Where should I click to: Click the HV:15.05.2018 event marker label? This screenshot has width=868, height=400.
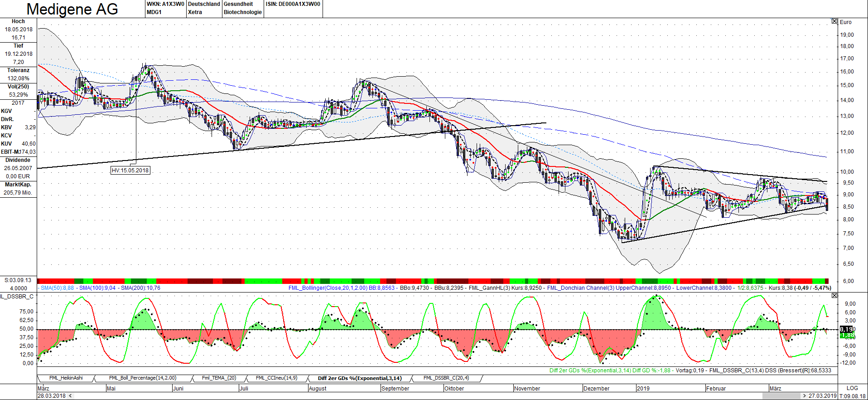130,171
